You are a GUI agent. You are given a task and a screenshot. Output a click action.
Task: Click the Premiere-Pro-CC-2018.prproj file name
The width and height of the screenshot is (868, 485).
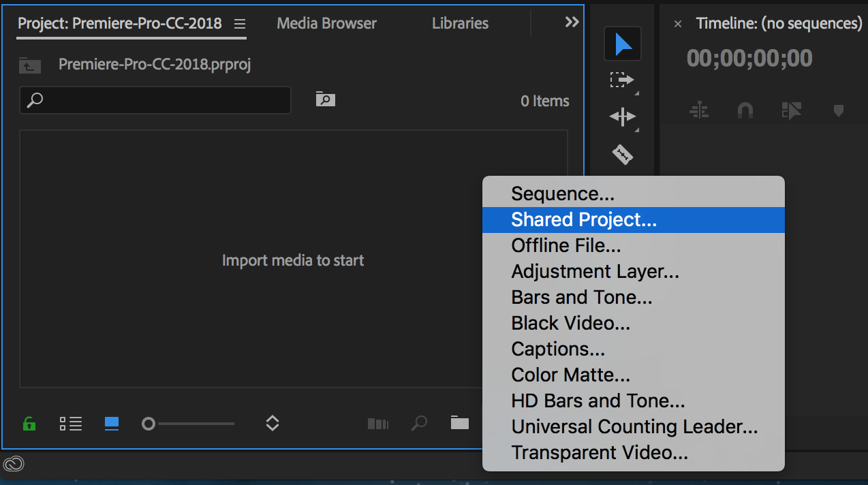[155, 65]
